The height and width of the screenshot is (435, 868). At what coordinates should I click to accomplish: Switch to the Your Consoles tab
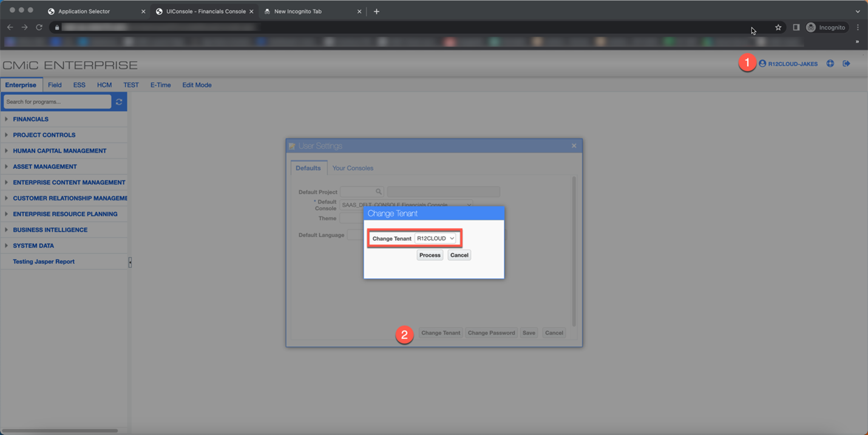[353, 168]
